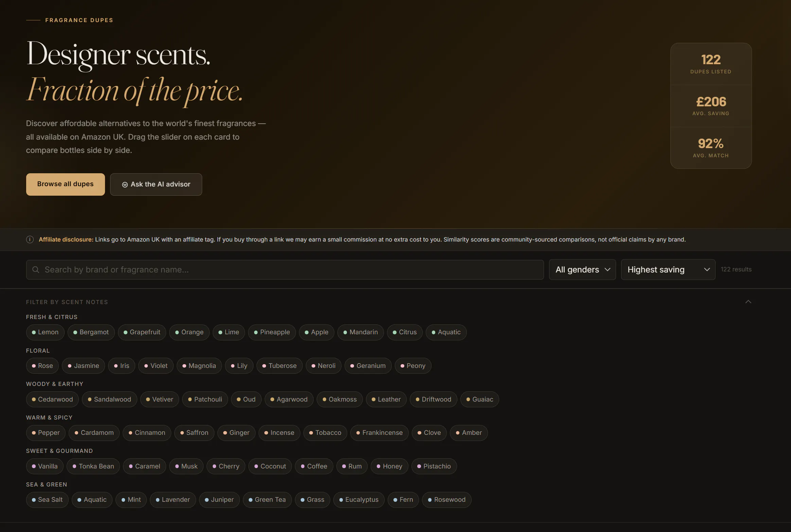Pick the Pistachio scent chip
Viewport: 791px width, 532px height.
point(434,466)
